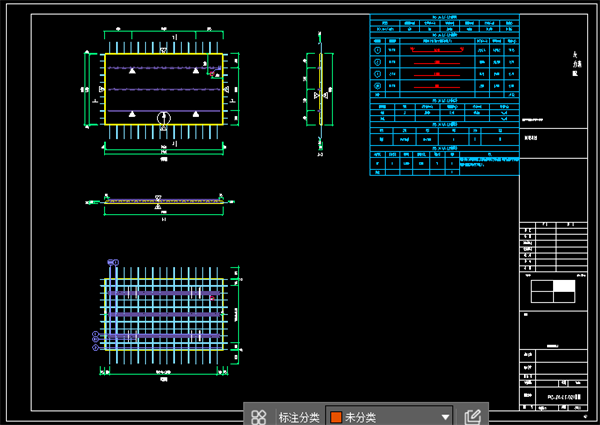The width and height of the screenshot is (600, 425).
Task: Click the key plan box with white quadrant
Action: pos(553,291)
